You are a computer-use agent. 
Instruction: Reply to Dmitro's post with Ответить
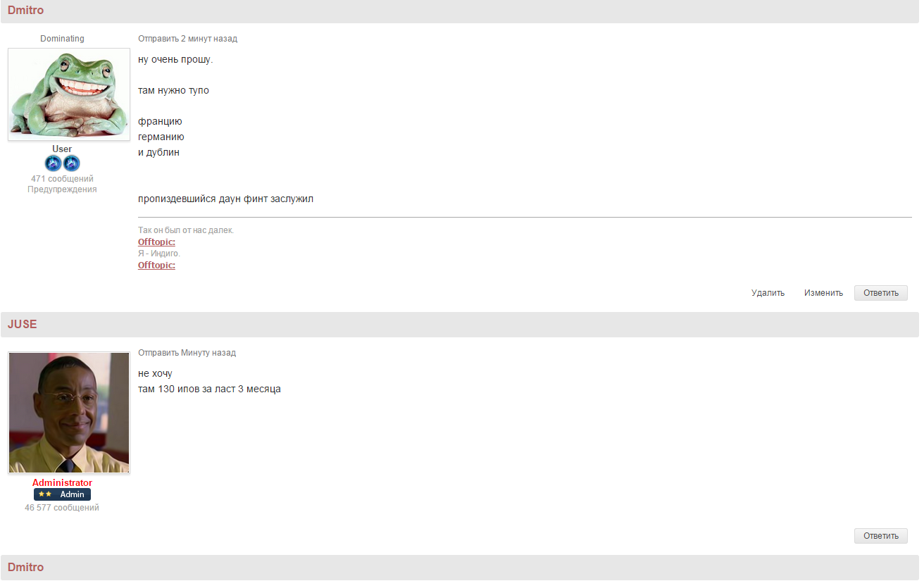[880, 293]
